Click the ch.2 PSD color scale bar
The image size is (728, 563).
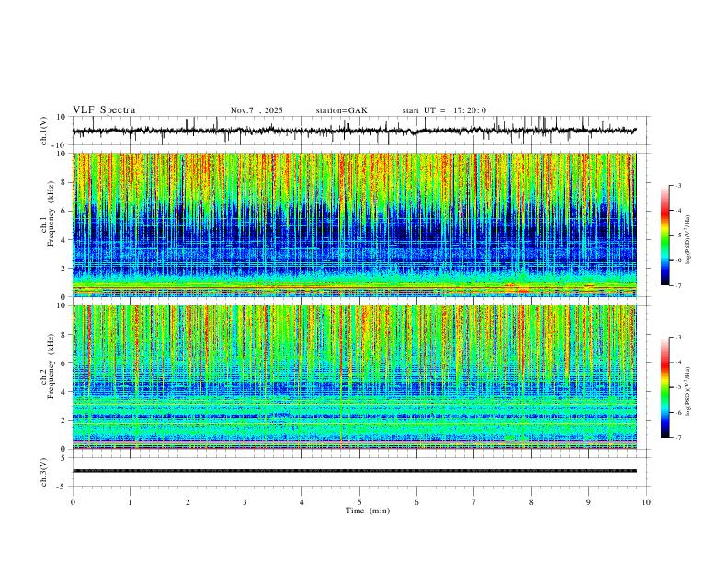coord(665,387)
